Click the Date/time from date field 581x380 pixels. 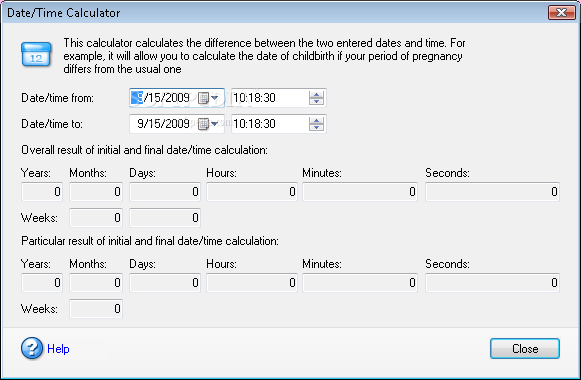tap(177, 98)
